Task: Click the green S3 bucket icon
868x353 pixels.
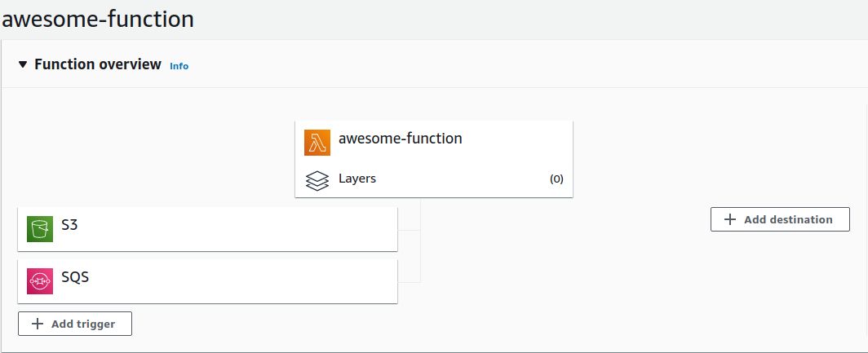Action: coord(39,228)
